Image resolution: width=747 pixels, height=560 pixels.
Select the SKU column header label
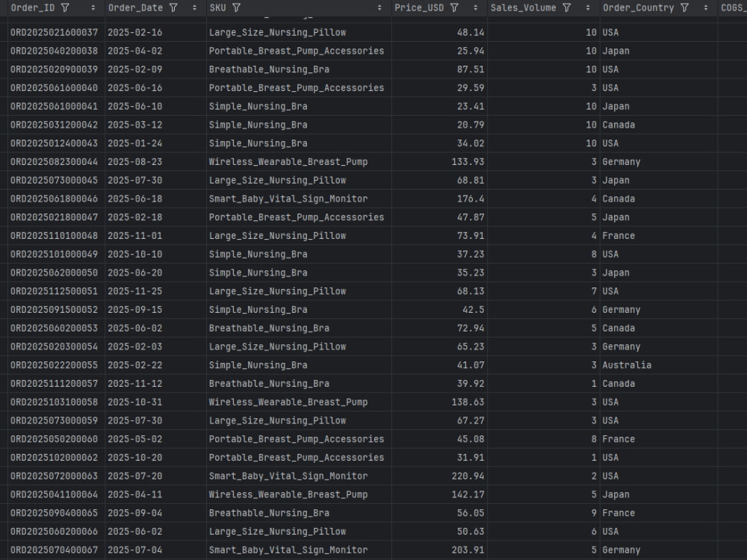217,7
